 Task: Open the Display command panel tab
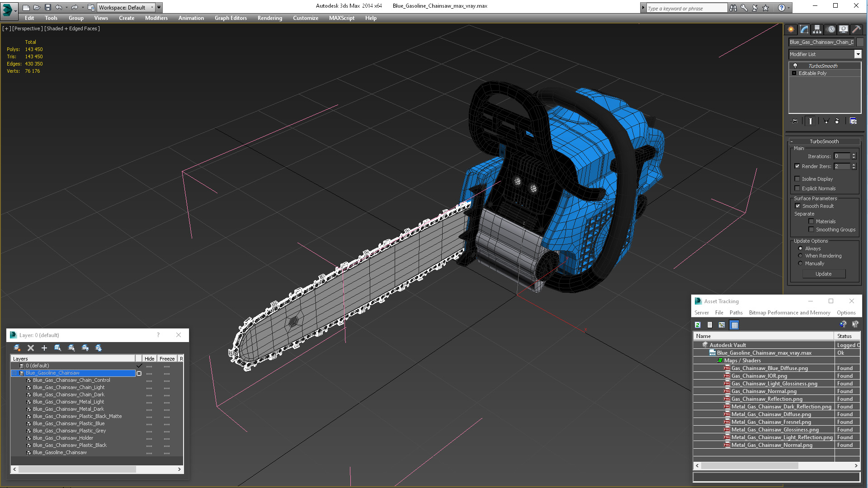(x=844, y=29)
